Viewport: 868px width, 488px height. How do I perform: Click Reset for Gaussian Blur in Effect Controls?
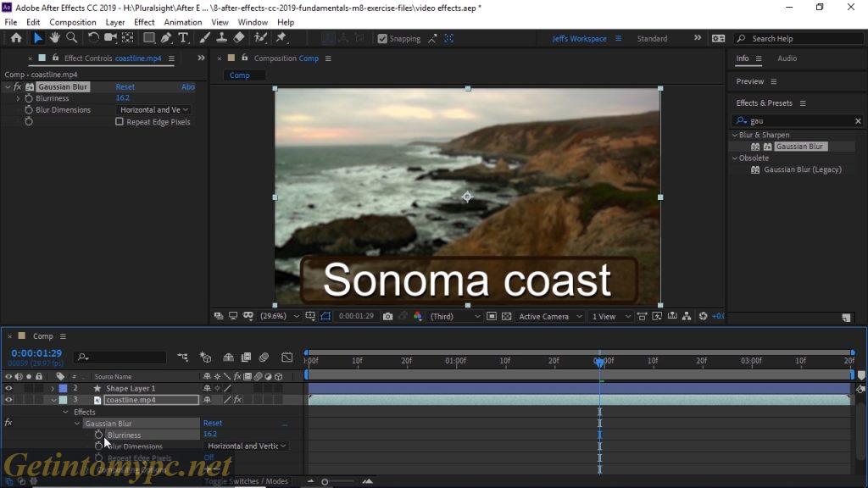click(x=125, y=87)
